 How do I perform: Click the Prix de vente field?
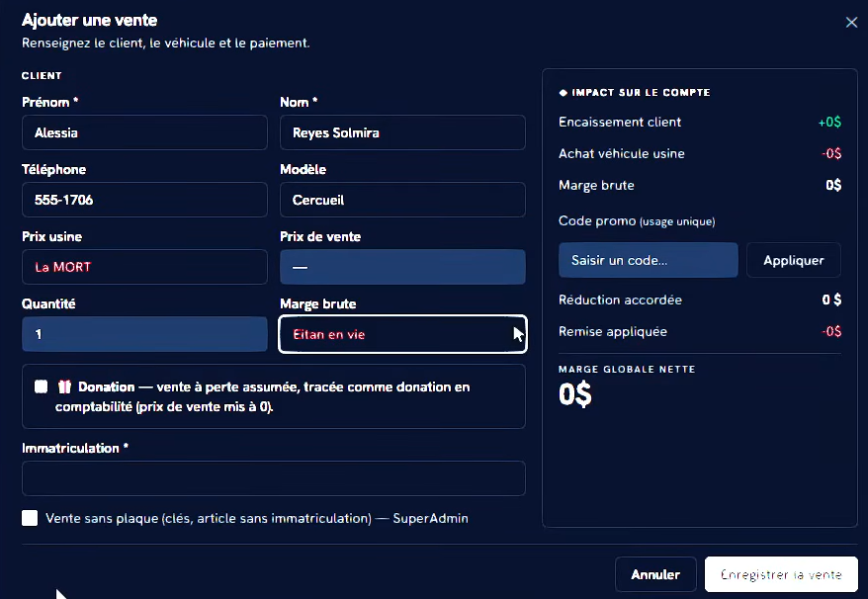tap(402, 267)
